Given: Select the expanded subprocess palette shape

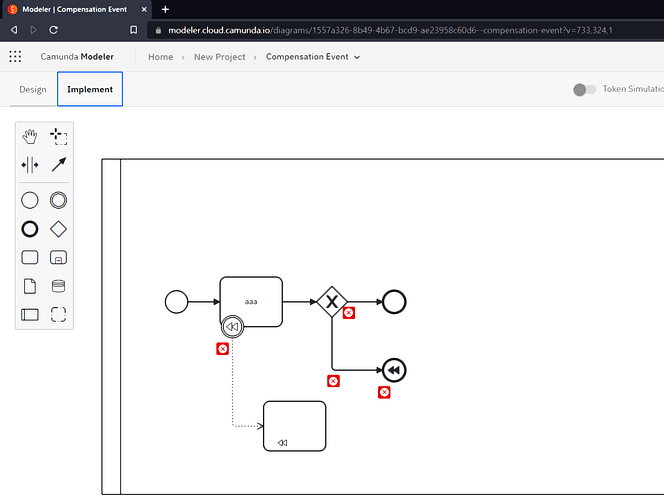Looking at the screenshot, I should [x=58, y=257].
